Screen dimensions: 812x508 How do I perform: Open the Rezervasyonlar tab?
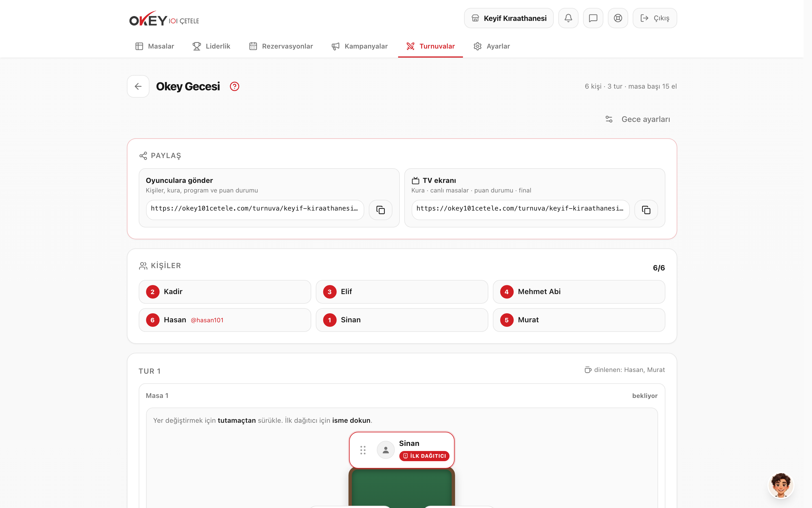click(281, 46)
